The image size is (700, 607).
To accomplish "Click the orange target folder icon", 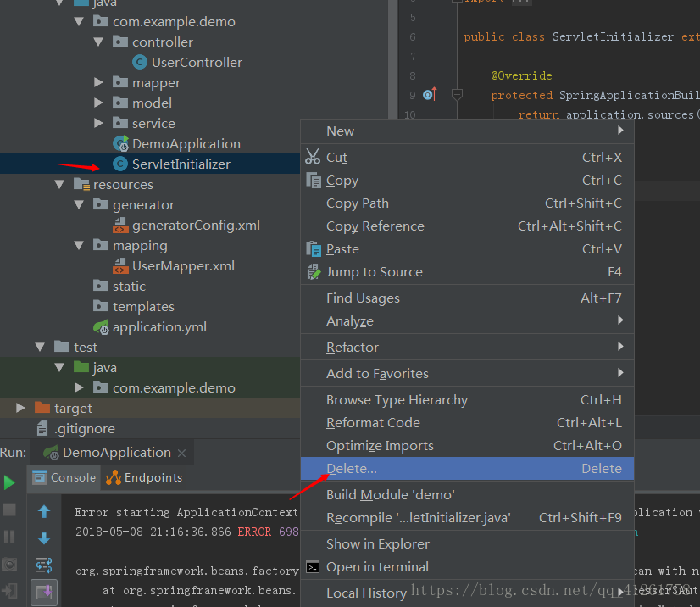I will [42, 407].
